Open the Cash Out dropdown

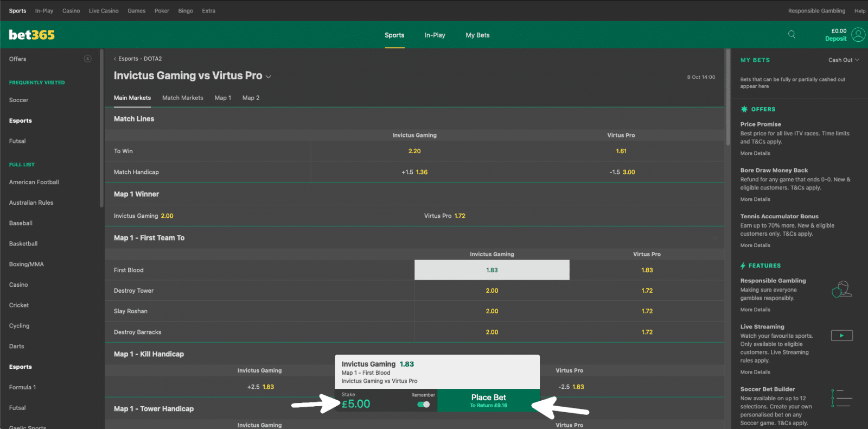click(x=844, y=60)
